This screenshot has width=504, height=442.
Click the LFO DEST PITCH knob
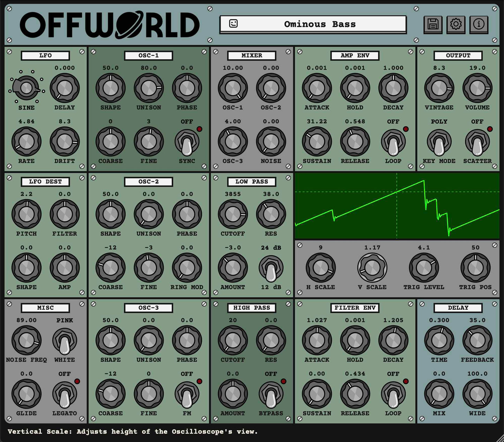tap(27, 214)
